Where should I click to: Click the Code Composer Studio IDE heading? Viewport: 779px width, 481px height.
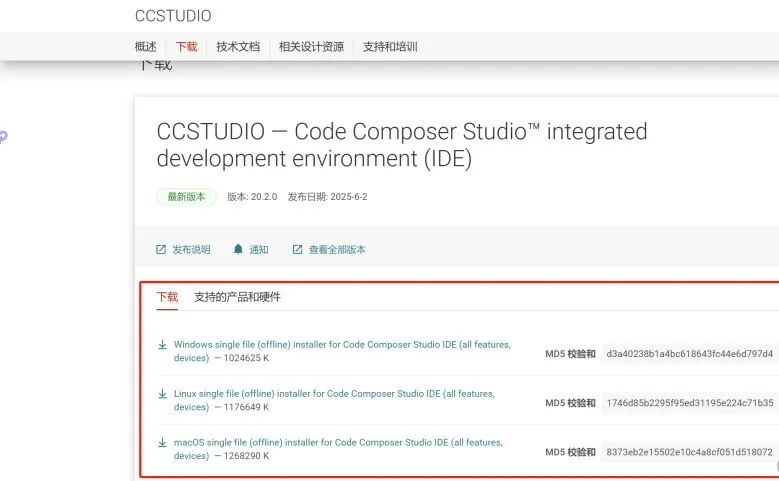pyautogui.click(x=402, y=145)
